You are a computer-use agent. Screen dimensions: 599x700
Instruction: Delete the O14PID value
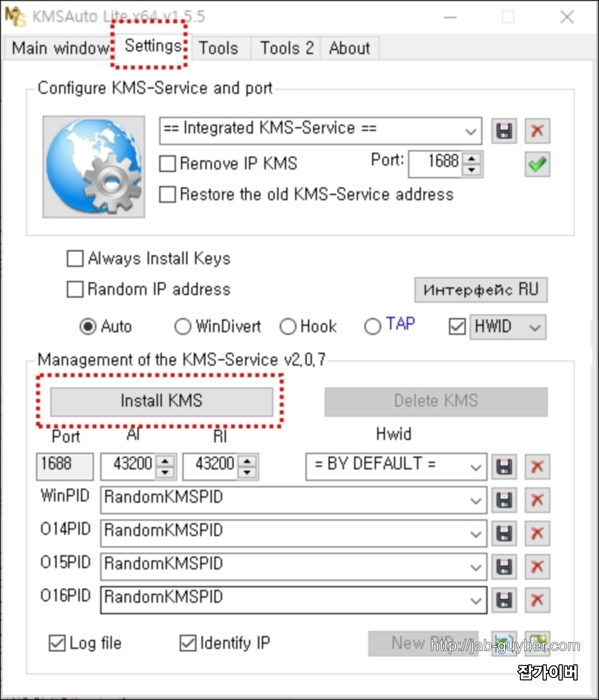tap(537, 533)
